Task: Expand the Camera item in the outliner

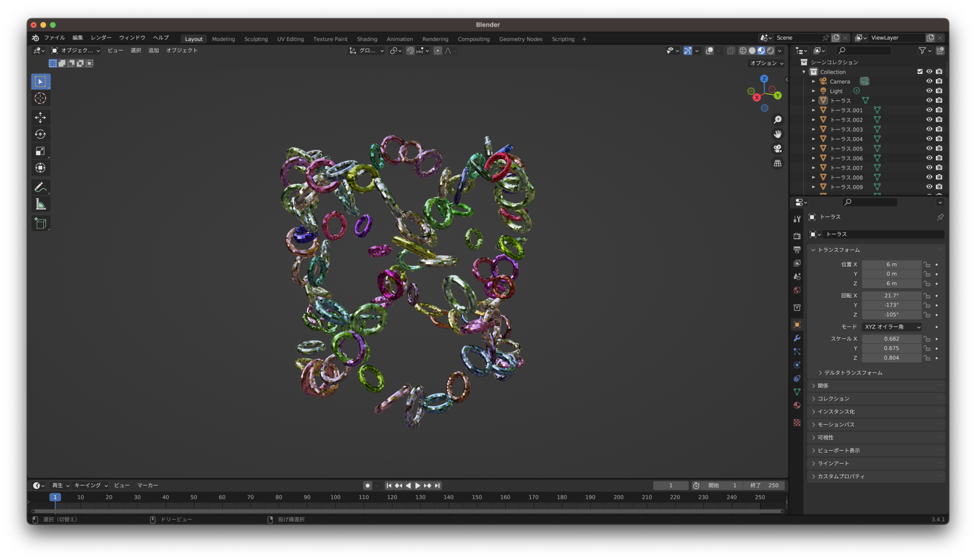Action: 813,81
